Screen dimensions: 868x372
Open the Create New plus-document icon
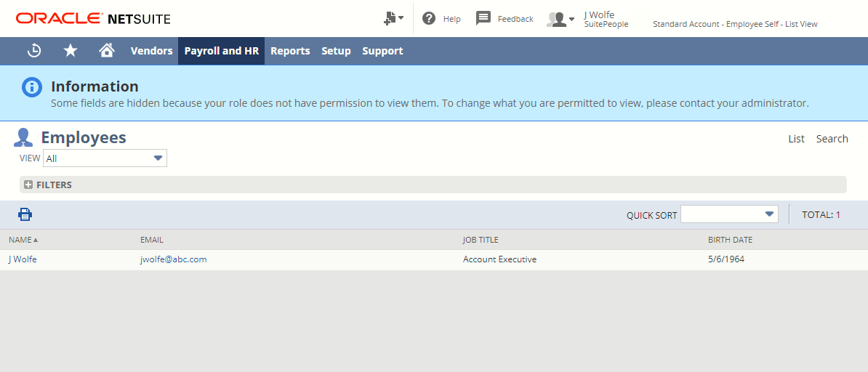click(x=393, y=18)
